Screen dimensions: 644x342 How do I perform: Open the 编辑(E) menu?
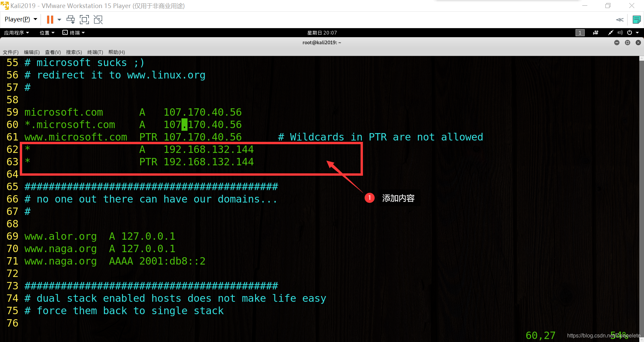[32, 52]
